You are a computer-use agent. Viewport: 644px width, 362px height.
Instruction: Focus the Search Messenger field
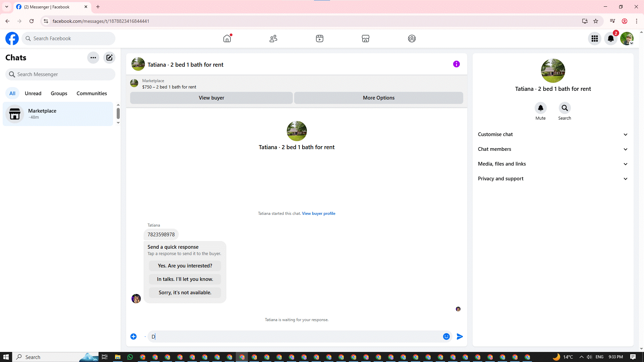point(60,74)
